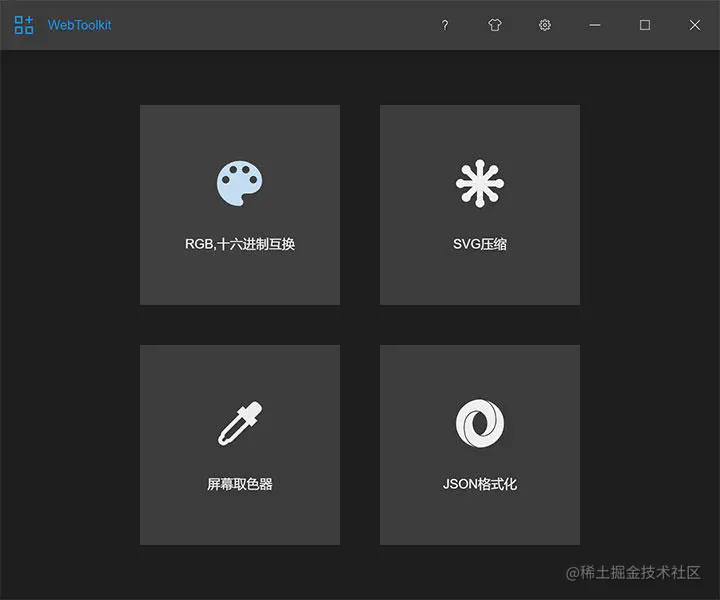Open help with the question mark icon
720x600 pixels.
tap(444, 25)
